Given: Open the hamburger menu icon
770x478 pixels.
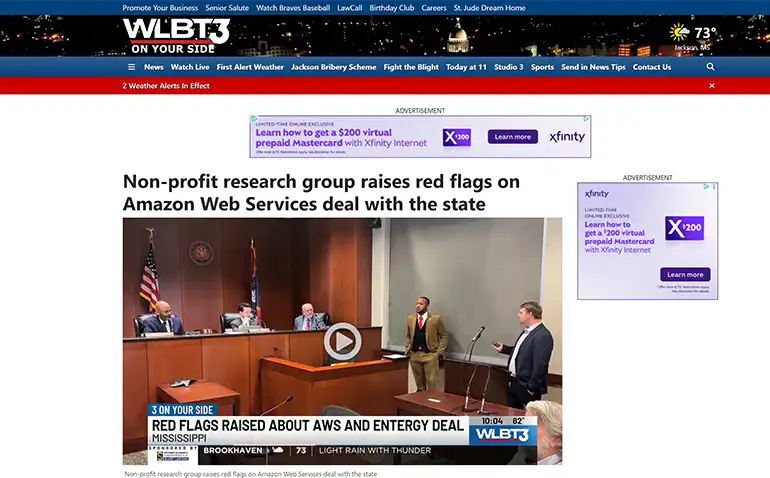Looking at the screenshot, I should tap(131, 67).
